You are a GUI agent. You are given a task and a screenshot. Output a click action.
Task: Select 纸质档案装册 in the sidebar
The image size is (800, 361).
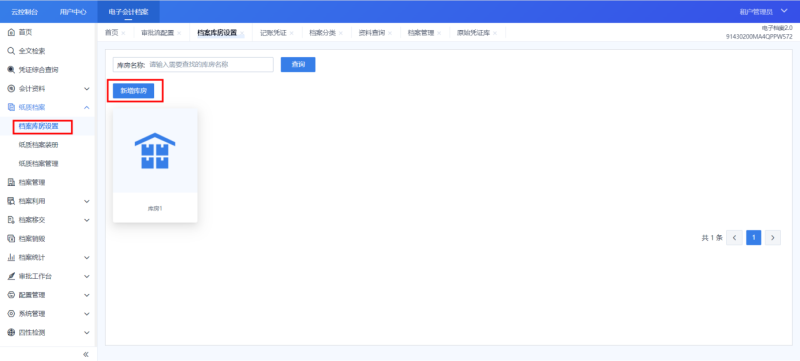point(38,145)
